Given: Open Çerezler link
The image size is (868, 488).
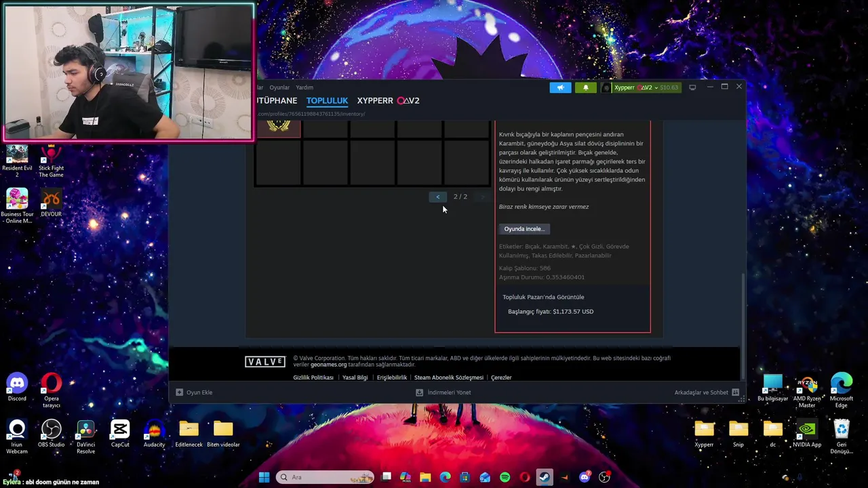Looking at the screenshot, I should pos(501,378).
